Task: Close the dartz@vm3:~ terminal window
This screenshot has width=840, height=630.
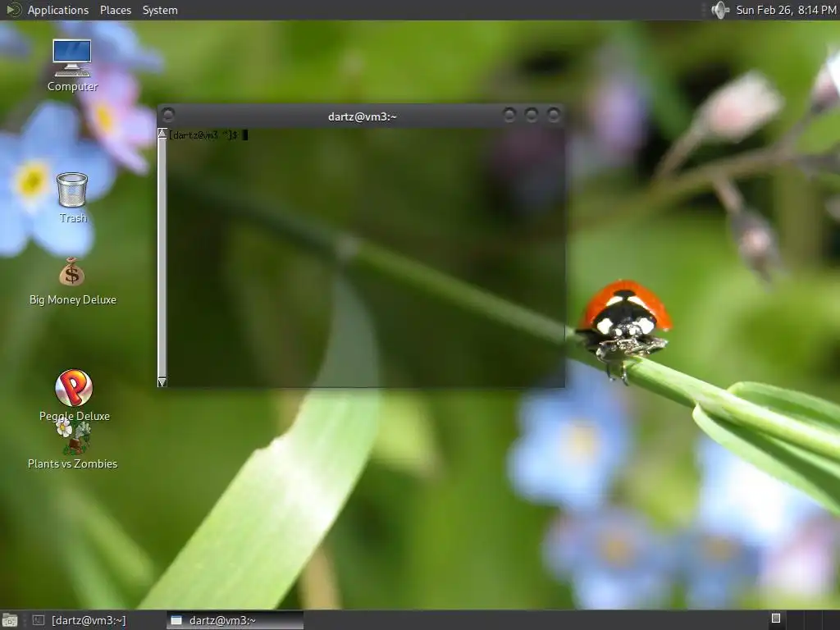Action: click(x=554, y=115)
